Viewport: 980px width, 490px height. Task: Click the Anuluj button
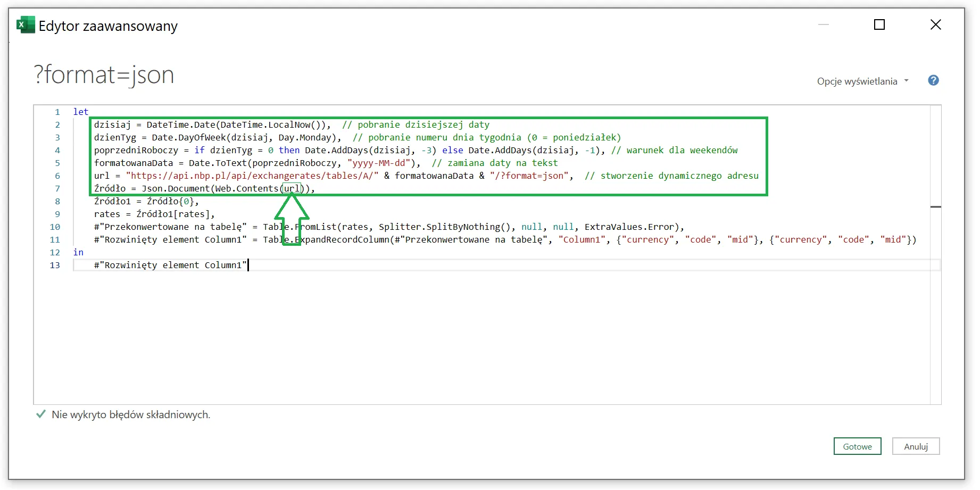(915, 446)
